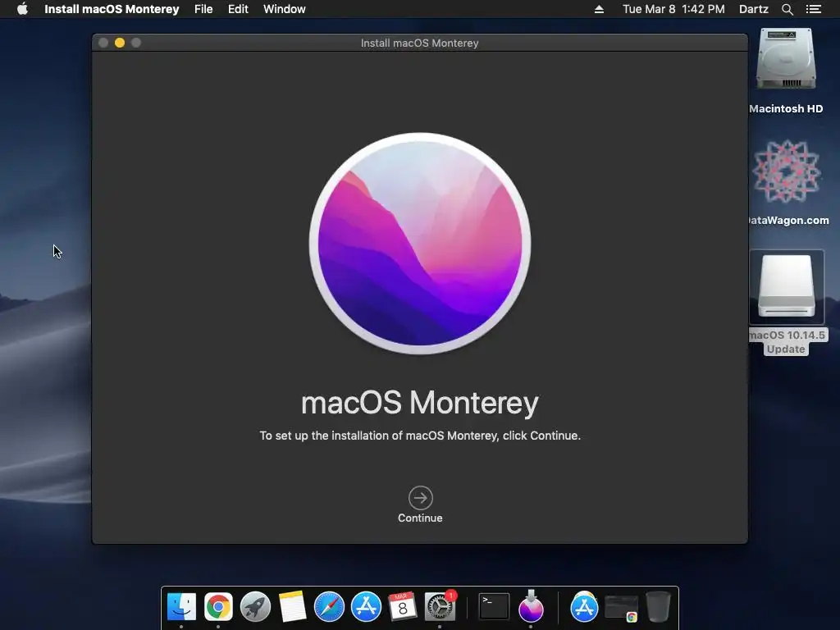The image size is (840, 630).
Task: Open the Window menu
Action: tap(284, 9)
